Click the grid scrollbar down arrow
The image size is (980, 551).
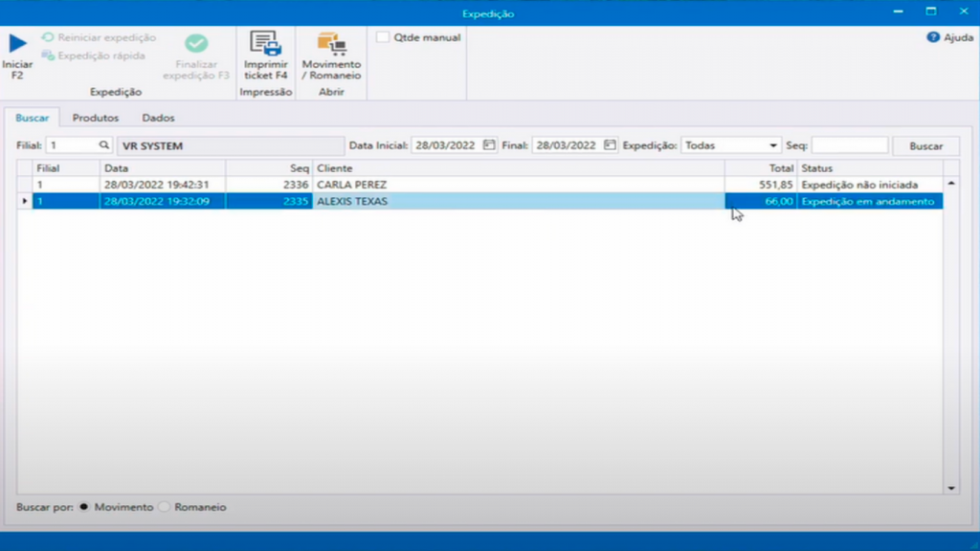[951, 488]
